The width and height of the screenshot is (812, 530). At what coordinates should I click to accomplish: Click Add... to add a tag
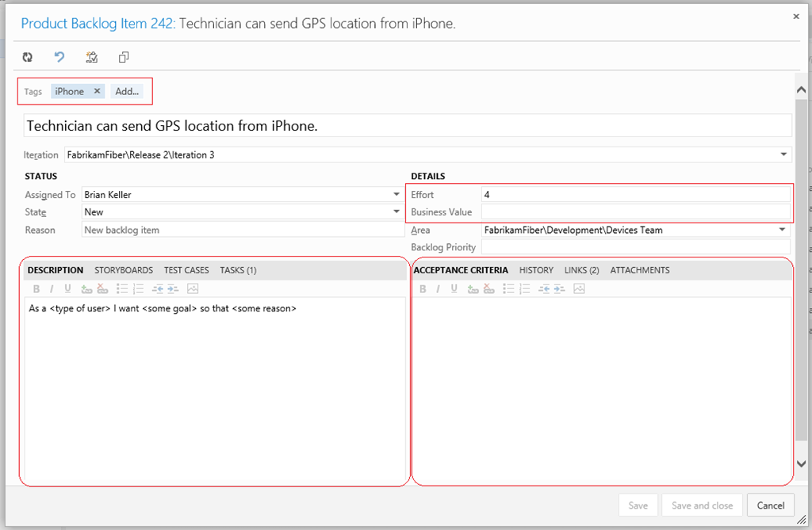pos(127,91)
